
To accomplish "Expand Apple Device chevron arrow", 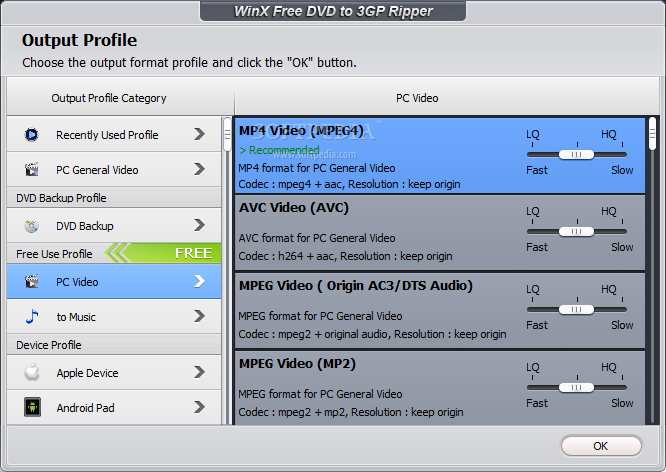I will click(199, 372).
